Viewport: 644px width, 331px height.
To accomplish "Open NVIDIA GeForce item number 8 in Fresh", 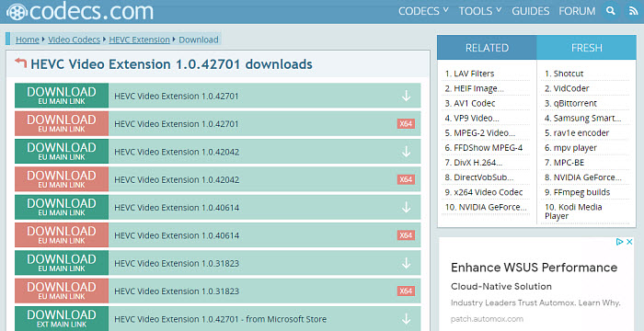I will point(587,177).
